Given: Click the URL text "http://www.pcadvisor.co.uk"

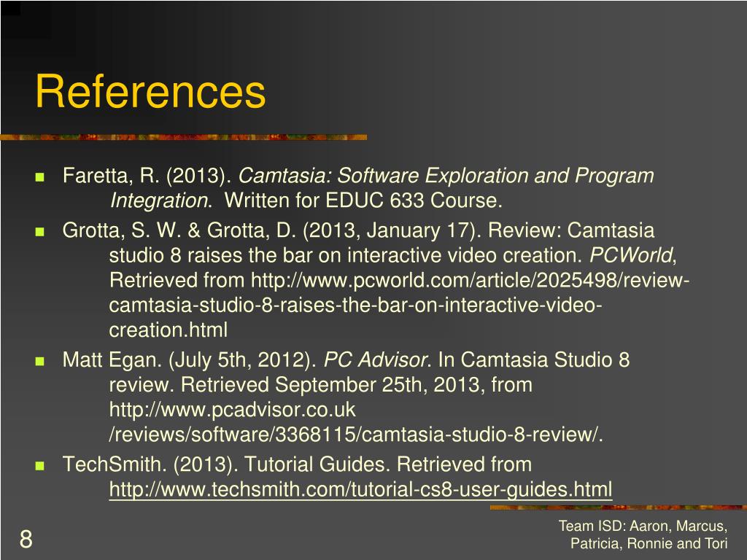Looking at the screenshot, I should 233,410.
